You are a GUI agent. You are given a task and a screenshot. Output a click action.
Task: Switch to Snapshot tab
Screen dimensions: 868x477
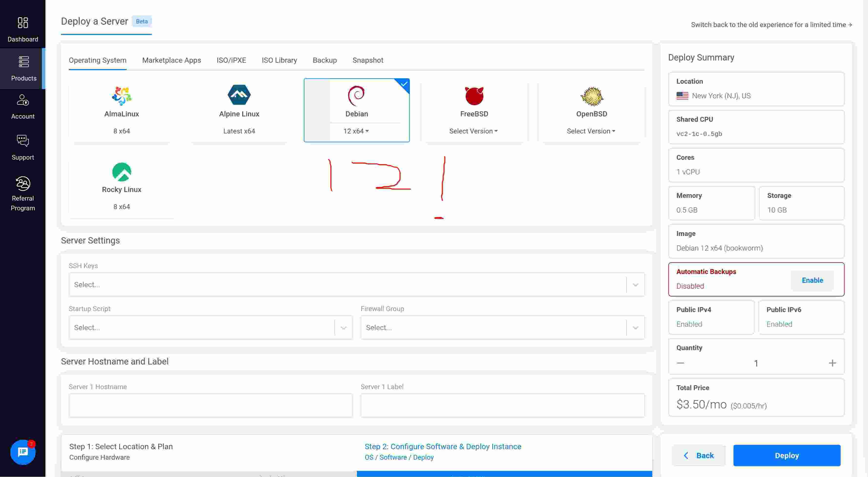368,60
